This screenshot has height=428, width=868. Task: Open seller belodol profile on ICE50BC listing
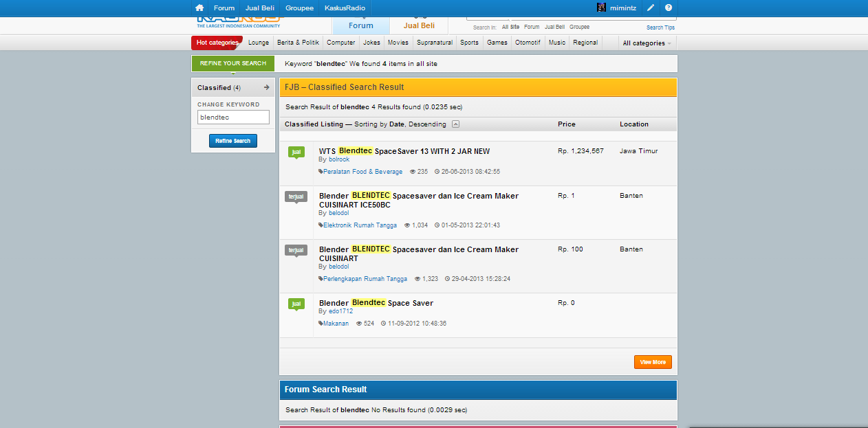coord(338,213)
